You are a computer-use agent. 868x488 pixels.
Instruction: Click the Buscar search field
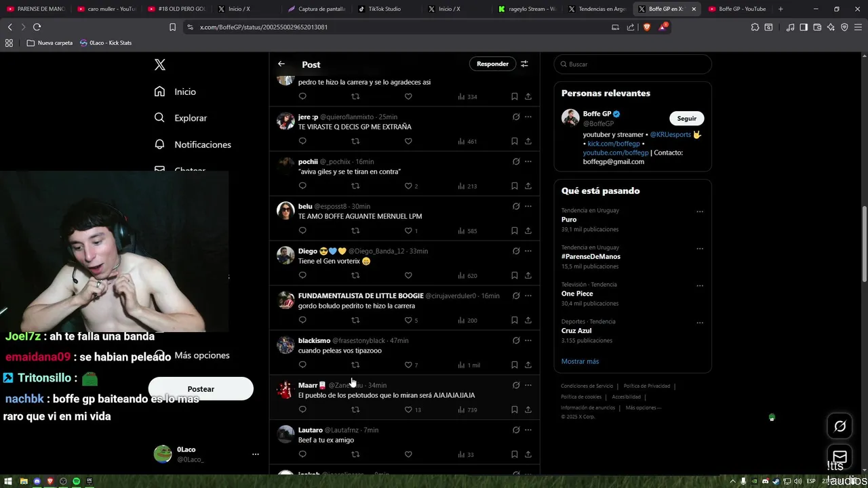click(x=633, y=64)
